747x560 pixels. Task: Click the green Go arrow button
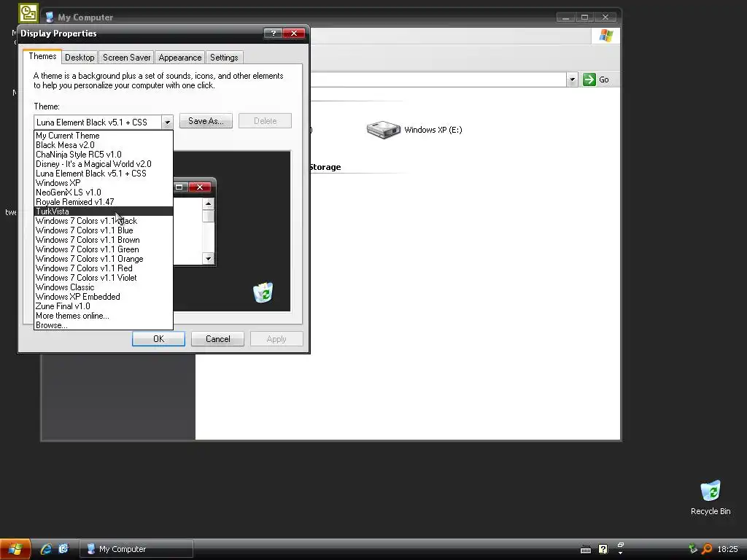coord(589,79)
